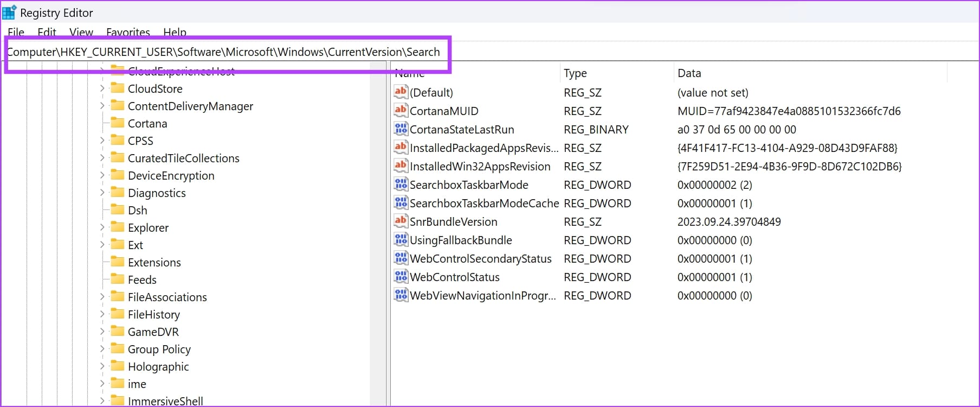Open the Help menu

[175, 32]
